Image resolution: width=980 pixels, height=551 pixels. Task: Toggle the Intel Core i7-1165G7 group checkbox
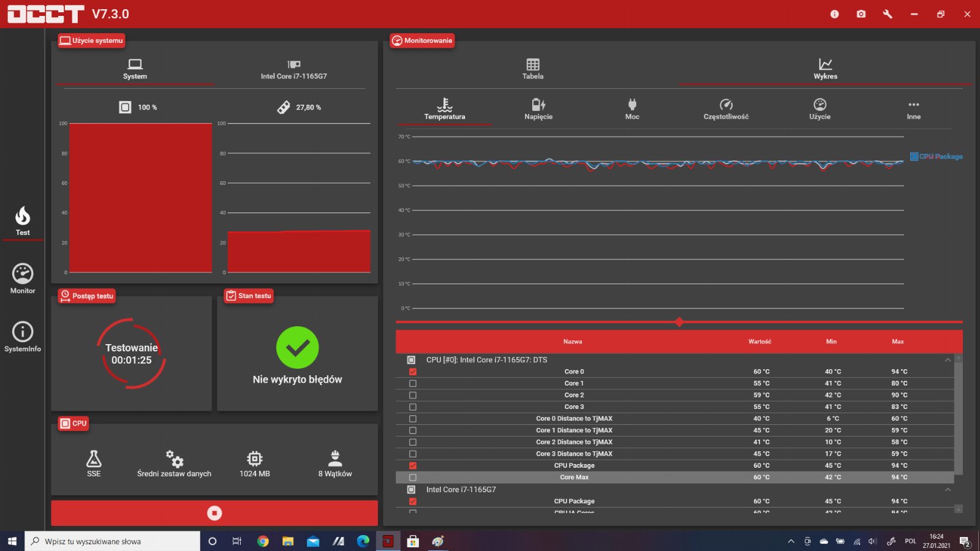(x=412, y=490)
